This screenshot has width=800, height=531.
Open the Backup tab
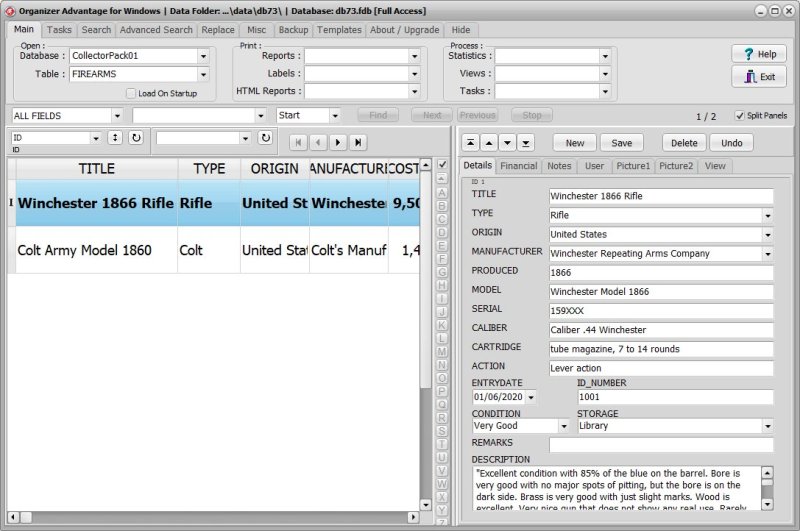[x=293, y=30]
